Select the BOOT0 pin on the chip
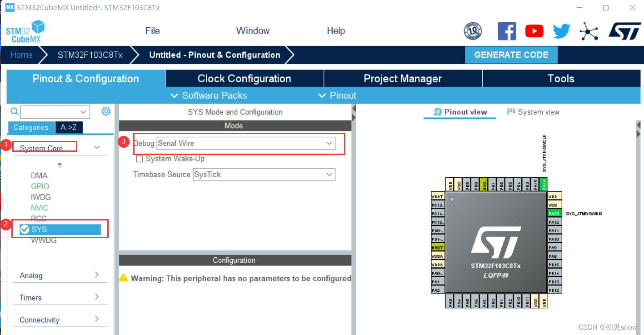 pyautogui.click(x=485, y=185)
